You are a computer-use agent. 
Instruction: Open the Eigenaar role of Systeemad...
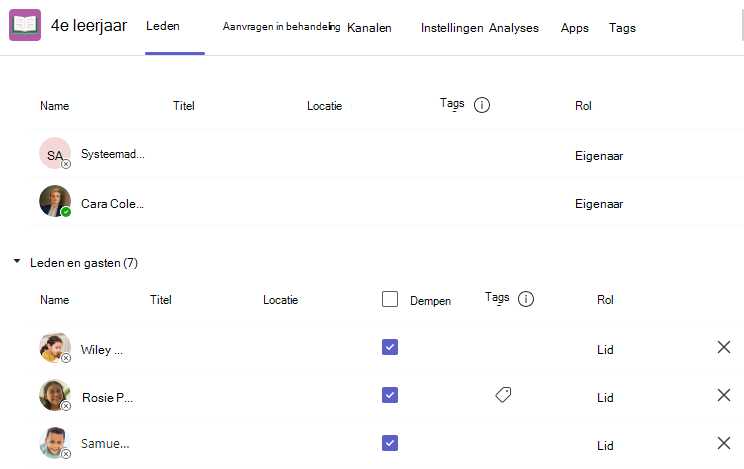tap(599, 156)
